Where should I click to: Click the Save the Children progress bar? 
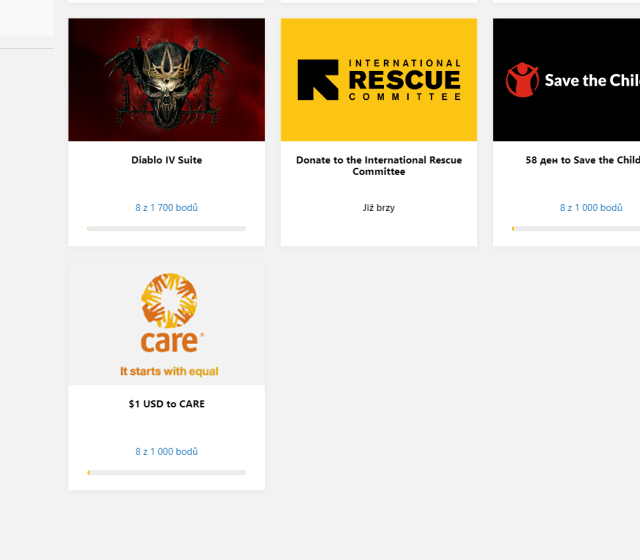[x=576, y=229]
